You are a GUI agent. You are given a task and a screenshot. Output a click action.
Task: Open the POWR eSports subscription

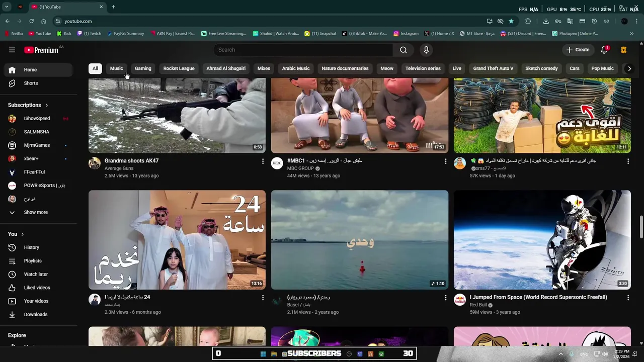pos(38,186)
